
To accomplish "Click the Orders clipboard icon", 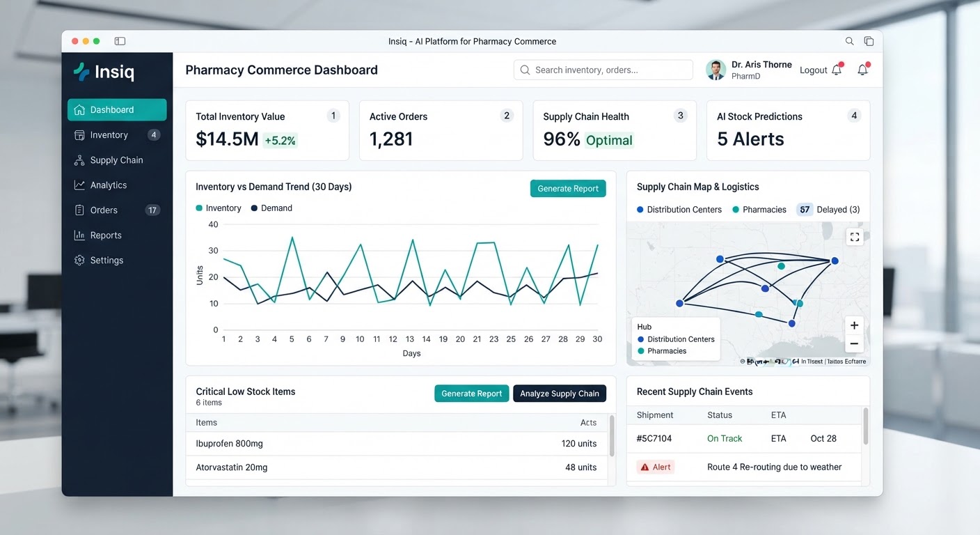I will [x=79, y=210].
